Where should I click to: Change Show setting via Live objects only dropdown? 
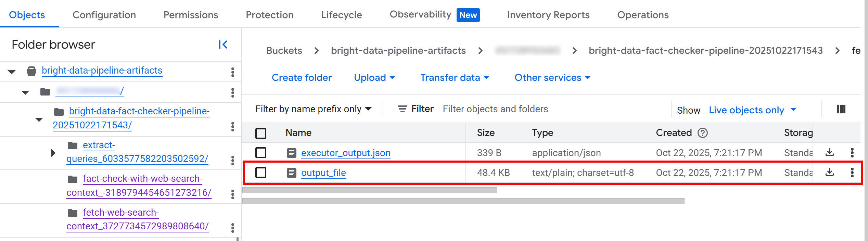pos(752,110)
